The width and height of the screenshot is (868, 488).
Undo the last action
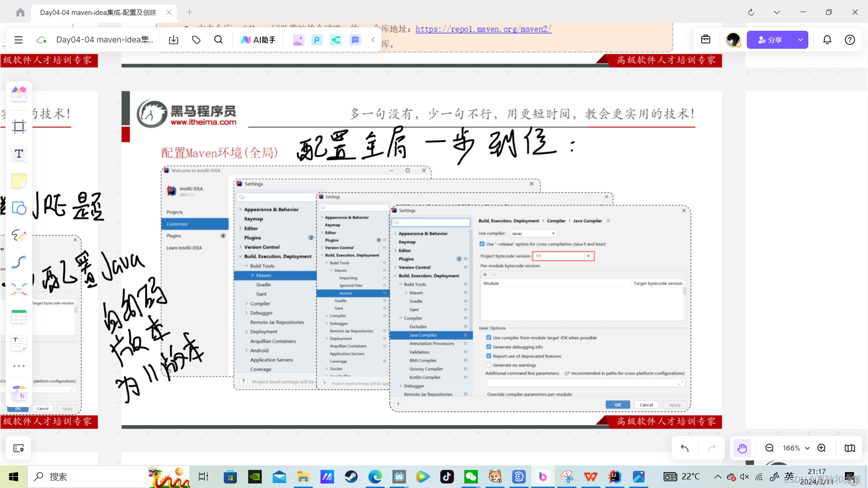(x=684, y=448)
